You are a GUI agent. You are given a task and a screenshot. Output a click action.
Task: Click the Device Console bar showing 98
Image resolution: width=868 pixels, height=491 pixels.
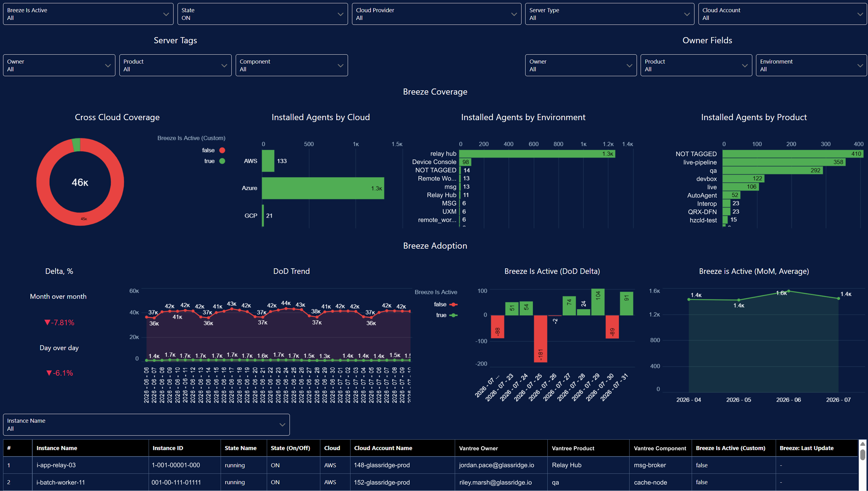(x=465, y=162)
